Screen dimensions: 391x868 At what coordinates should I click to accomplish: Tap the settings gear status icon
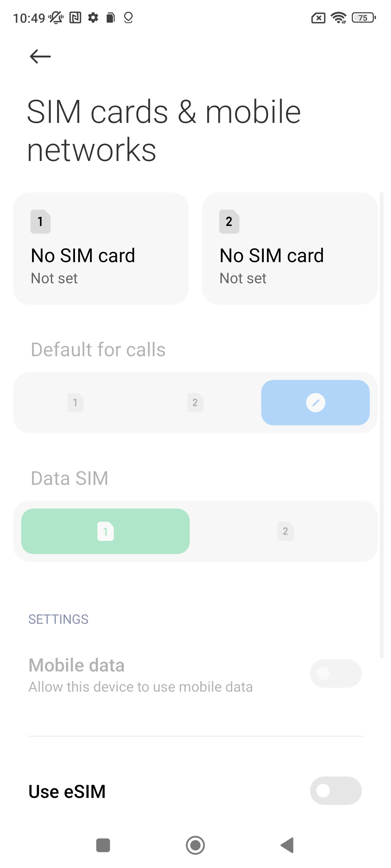pyautogui.click(x=93, y=18)
